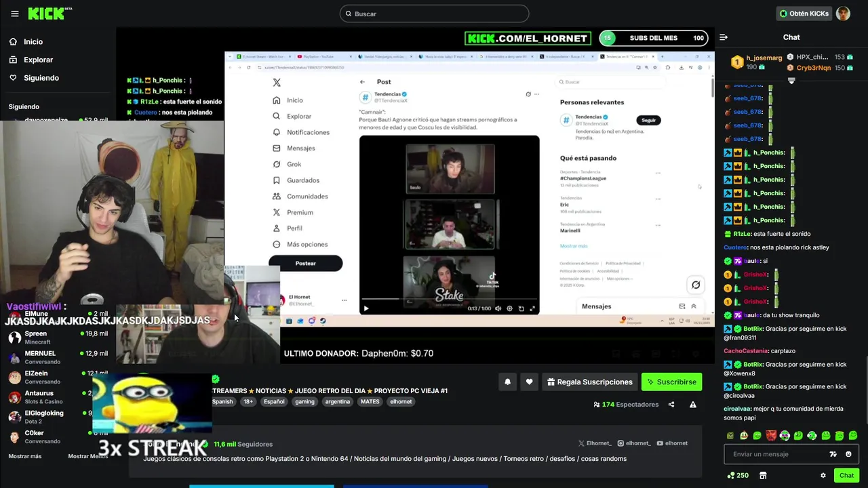
Task: Click the elhornet tag
Action: [401, 402]
